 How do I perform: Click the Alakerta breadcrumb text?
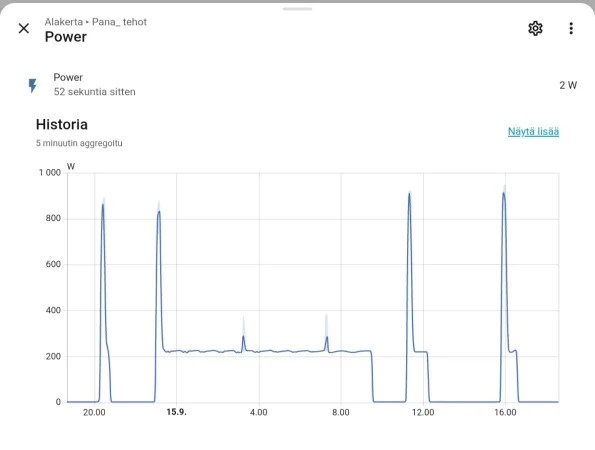click(x=63, y=22)
